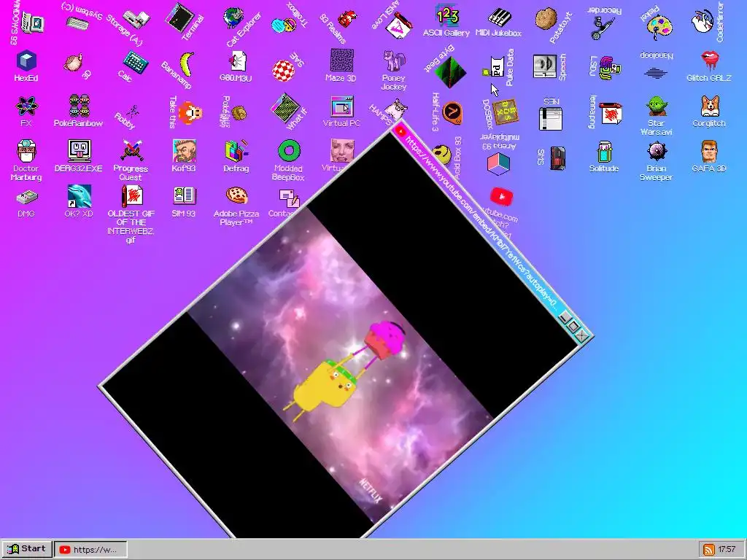Open the Progress Quest icon
The width and height of the screenshot is (747, 560).
pyautogui.click(x=131, y=151)
